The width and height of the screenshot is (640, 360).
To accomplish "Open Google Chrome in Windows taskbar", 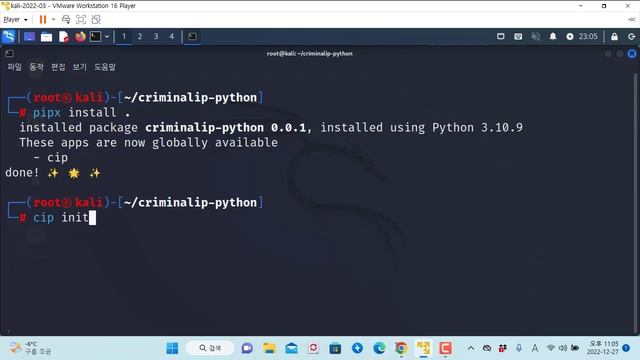I will coord(401,348).
